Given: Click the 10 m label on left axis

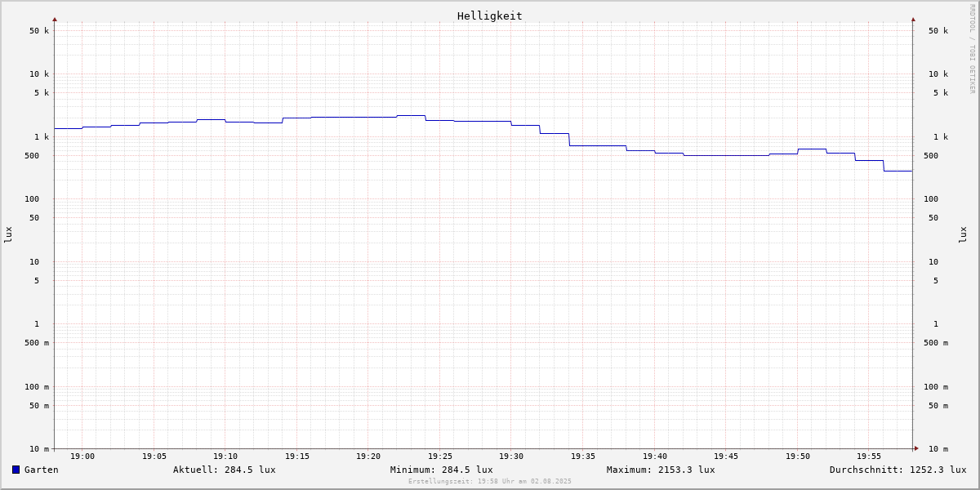Looking at the screenshot, I should click(39, 449).
